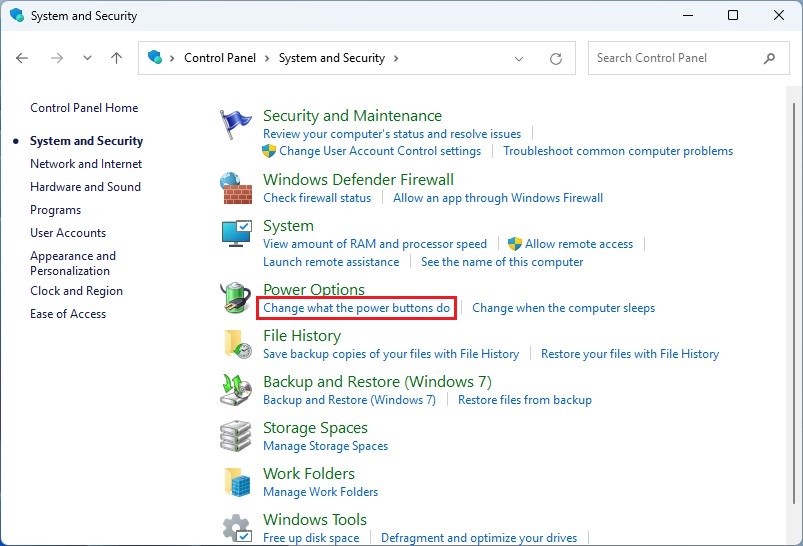Click the shield icon beside Allow remote access
The height and width of the screenshot is (546, 803).
[515, 244]
